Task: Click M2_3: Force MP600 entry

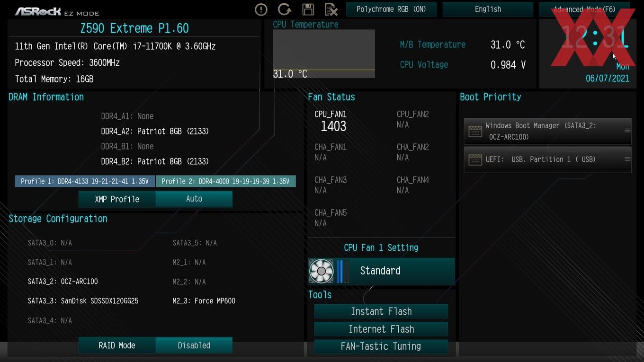Action: pos(204,301)
